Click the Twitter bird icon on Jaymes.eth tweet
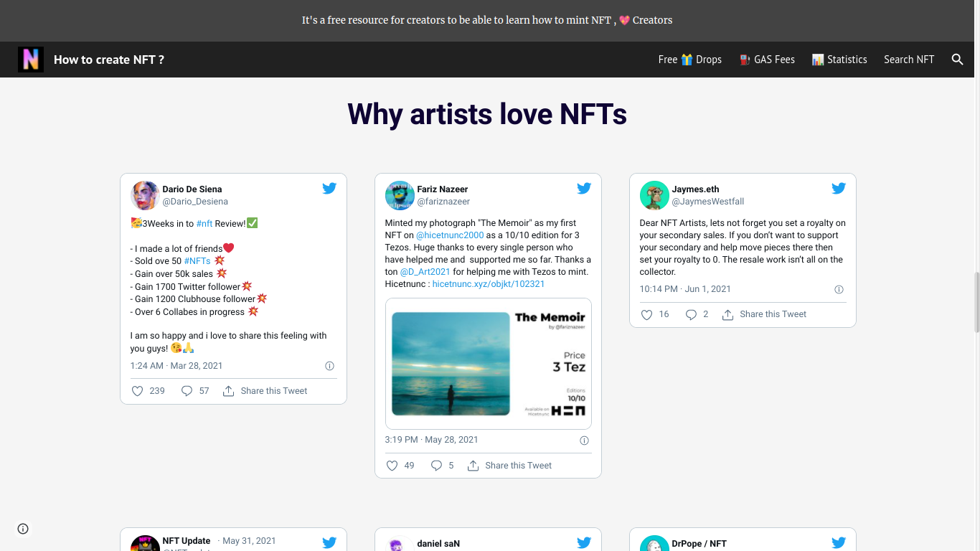980x551 pixels. tap(839, 188)
